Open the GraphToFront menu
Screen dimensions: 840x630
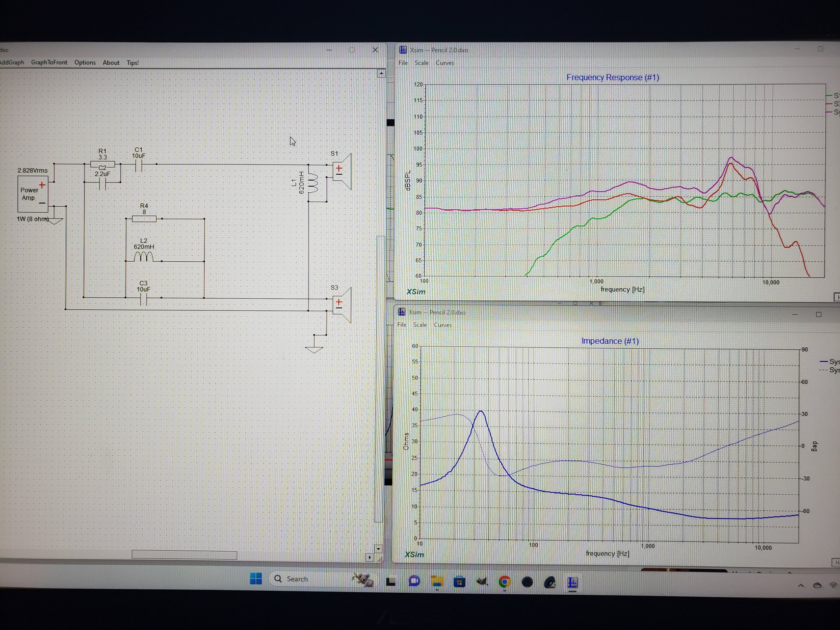pyautogui.click(x=49, y=62)
